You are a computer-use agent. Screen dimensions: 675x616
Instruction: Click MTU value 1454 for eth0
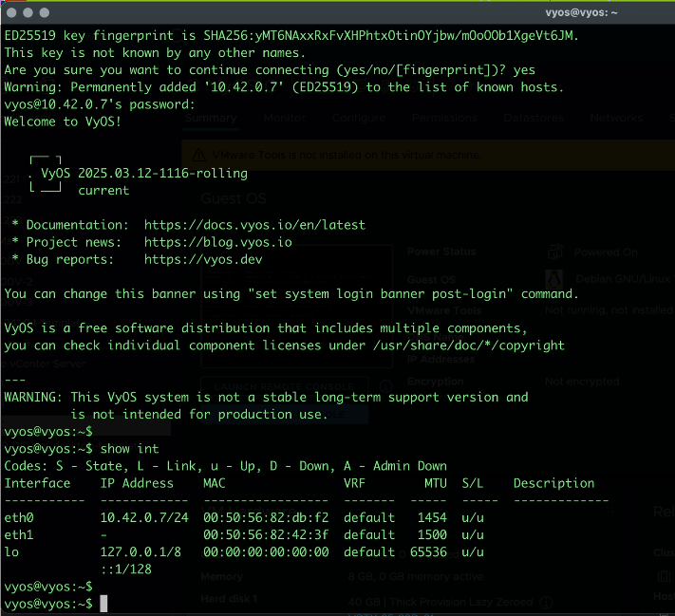click(x=432, y=518)
